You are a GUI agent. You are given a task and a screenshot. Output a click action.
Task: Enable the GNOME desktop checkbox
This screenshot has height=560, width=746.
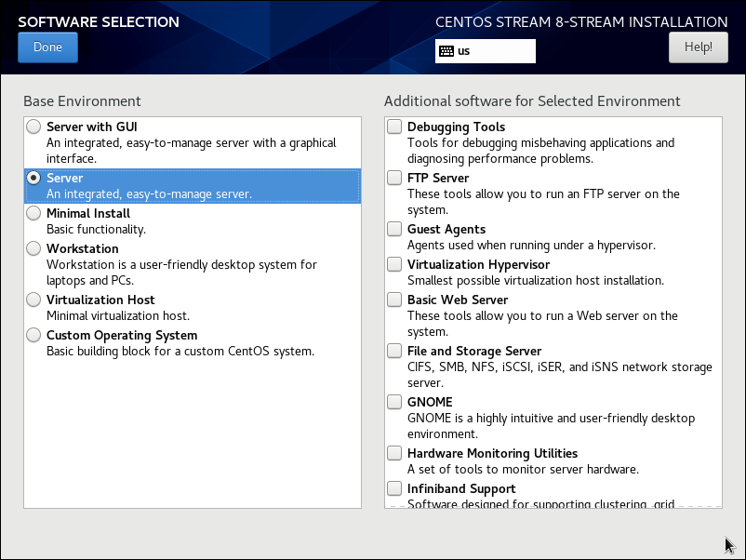tap(395, 402)
